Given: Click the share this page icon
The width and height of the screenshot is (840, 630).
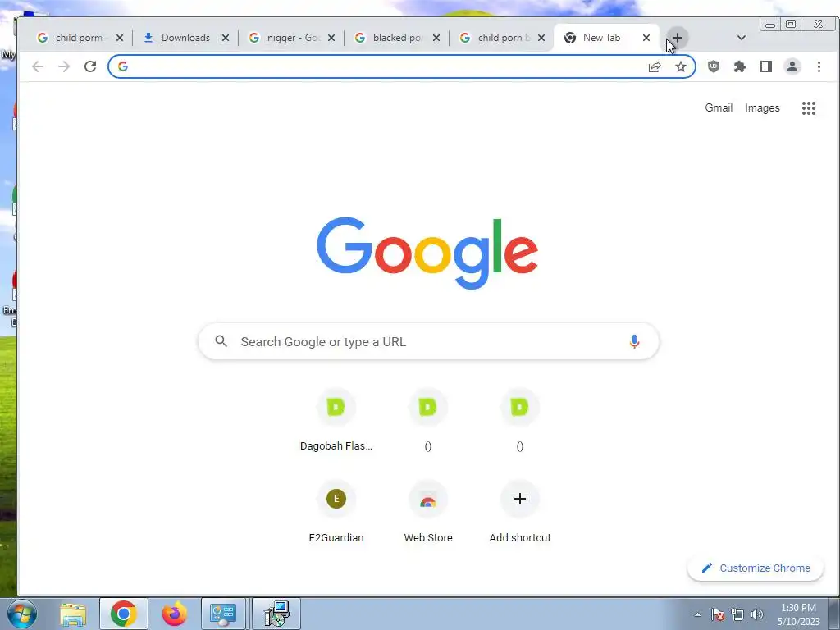Looking at the screenshot, I should (x=654, y=66).
